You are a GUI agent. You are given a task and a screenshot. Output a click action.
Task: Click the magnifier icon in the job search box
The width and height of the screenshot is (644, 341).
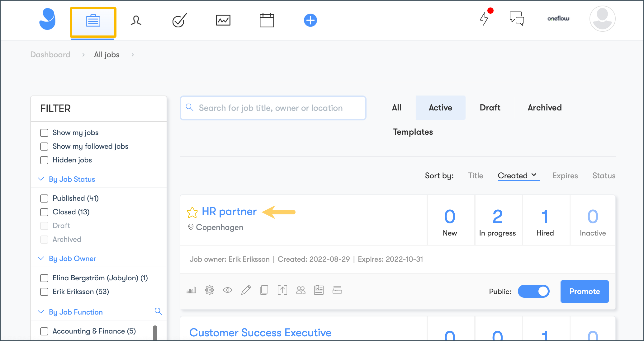click(x=190, y=108)
